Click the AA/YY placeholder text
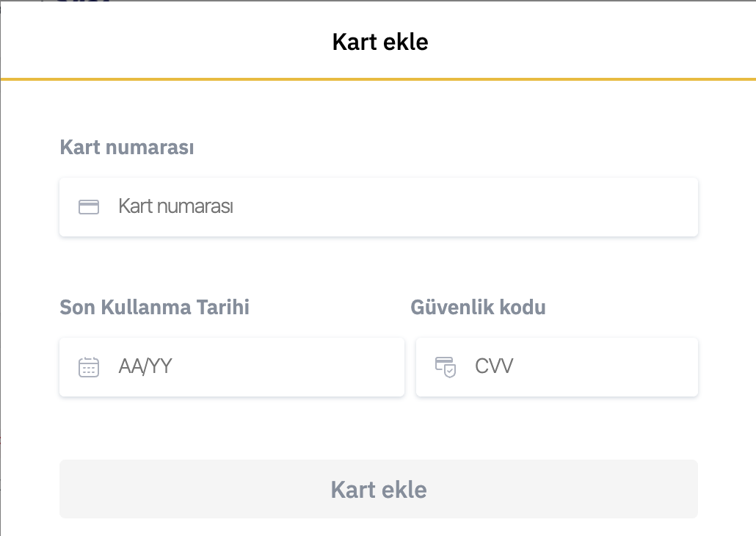756x536 pixels. click(x=145, y=366)
